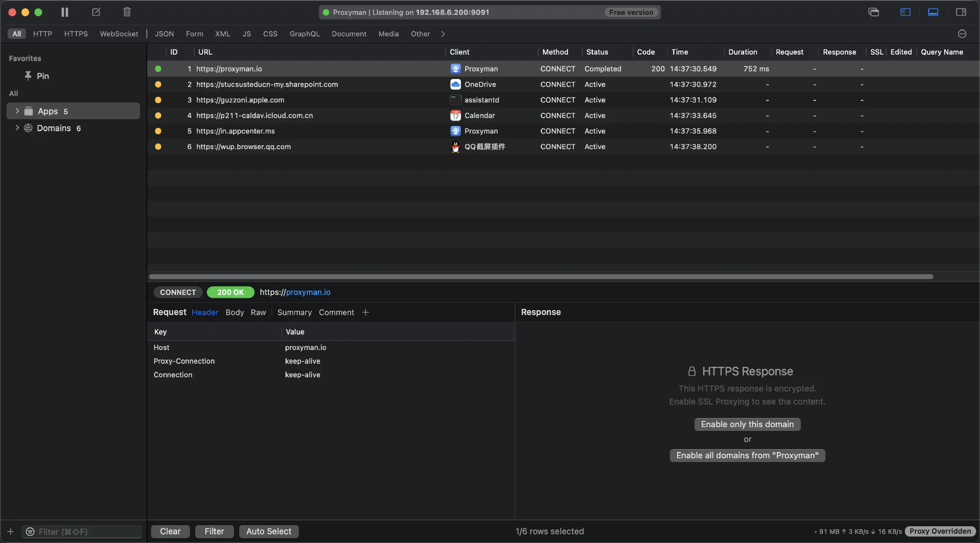Click the trash icon to clear sessions
The width and height of the screenshot is (980, 543).
pos(127,12)
